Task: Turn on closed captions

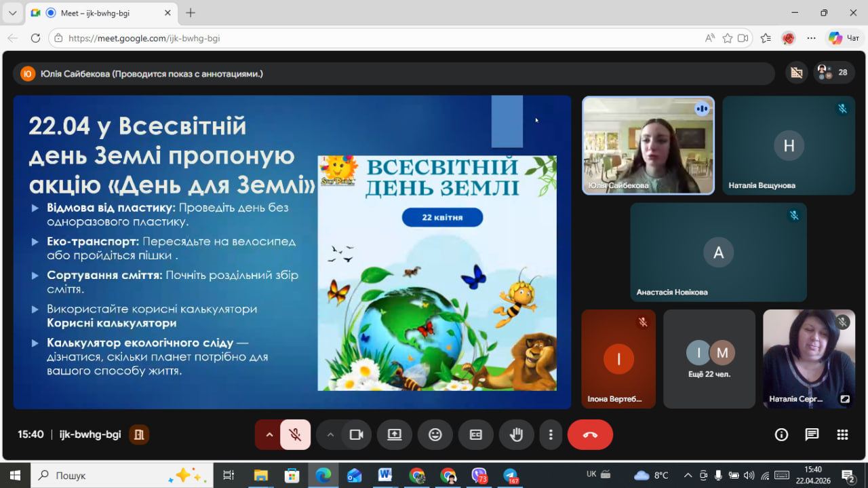Action: (475, 435)
